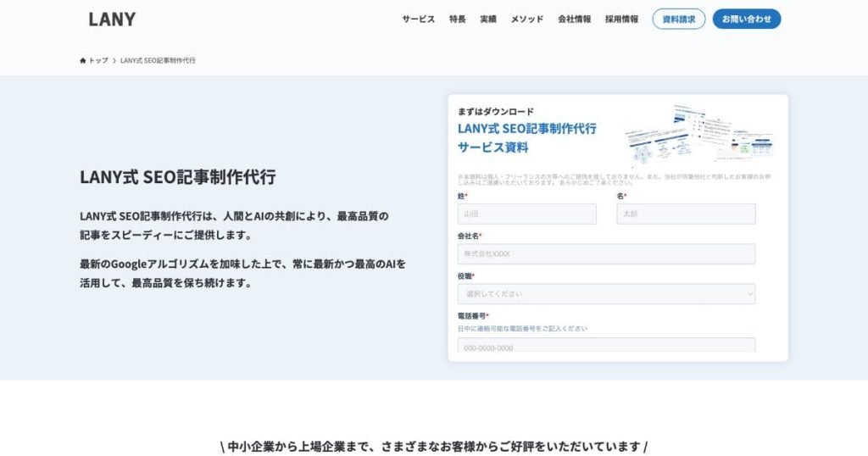
Task: Select 採用情報 in the header
Action: [621, 19]
